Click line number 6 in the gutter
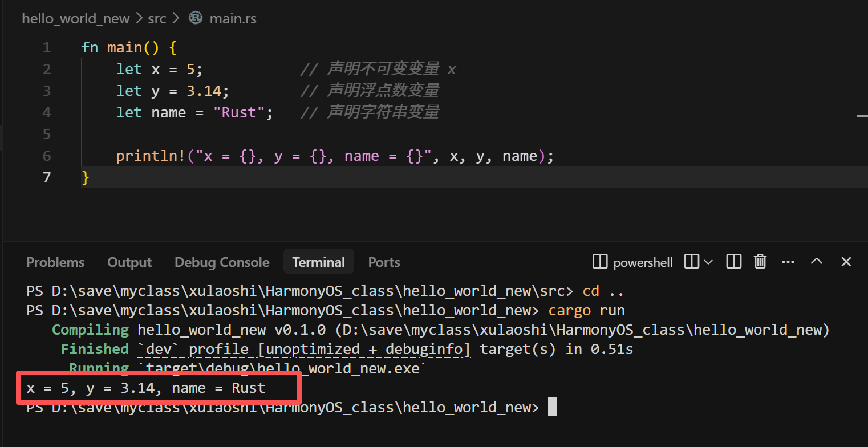This screenshot has height=447, width=868. pyautogui.click(x=47, y=156)
